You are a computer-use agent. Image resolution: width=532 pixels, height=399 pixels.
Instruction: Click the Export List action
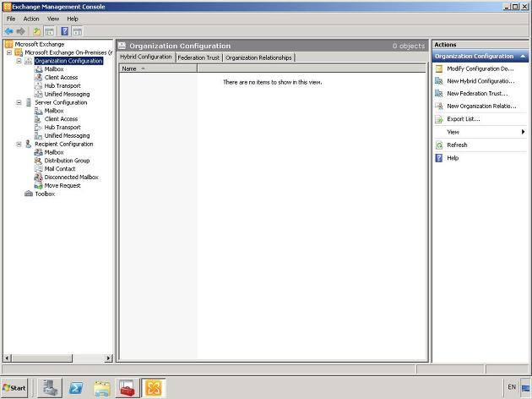tap(464, 119)
